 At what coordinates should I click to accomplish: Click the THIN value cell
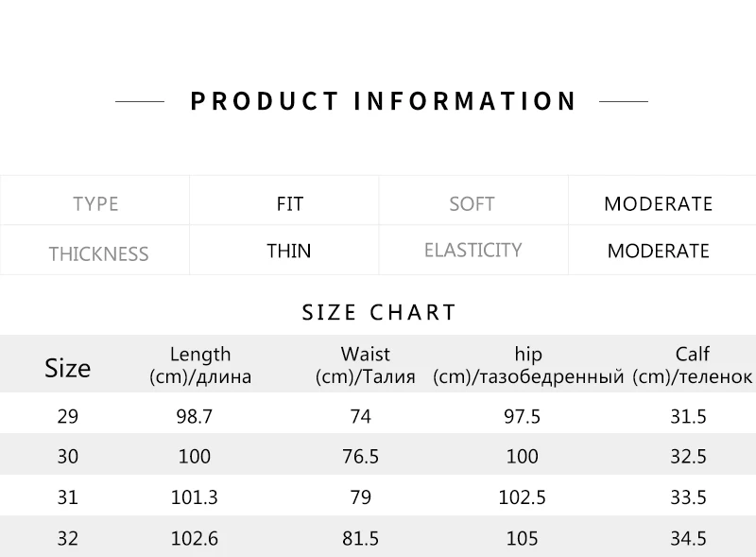[289, 251]
